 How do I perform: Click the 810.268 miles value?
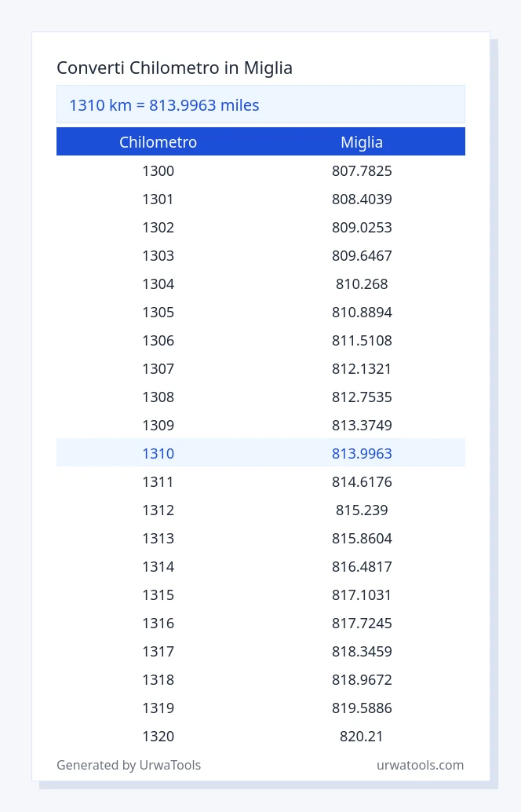click(362, 283)
